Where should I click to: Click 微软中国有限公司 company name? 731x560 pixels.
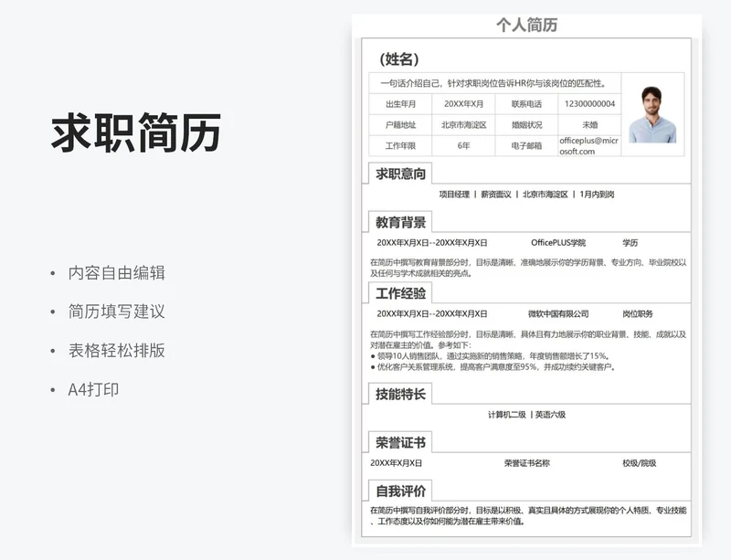pyautogui.click(x=558, y=314)
